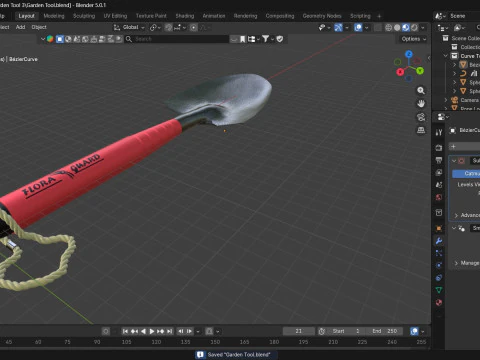Viewport: 480px width, 360px height.
Task: Play the animation in reverse
Action: [143, 331]
